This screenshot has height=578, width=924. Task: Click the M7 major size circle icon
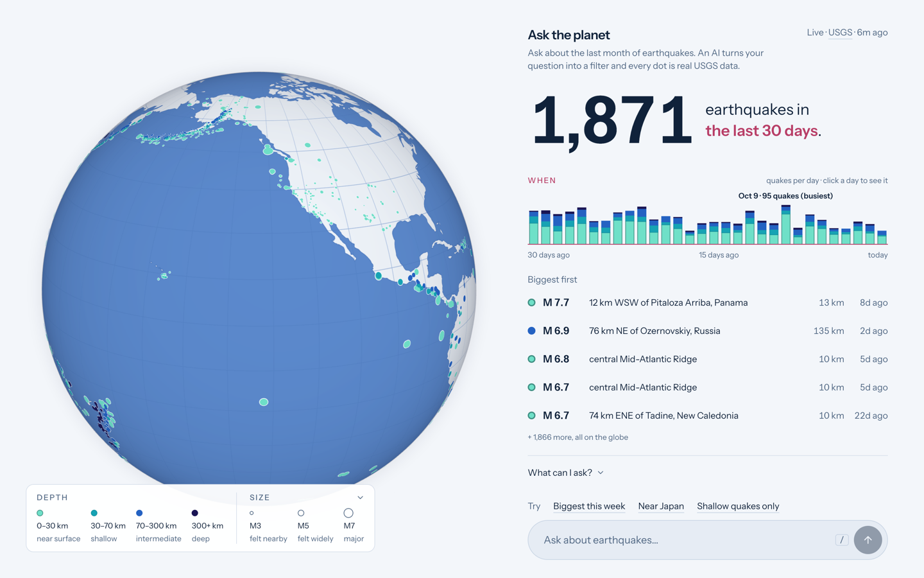(348, 513)
